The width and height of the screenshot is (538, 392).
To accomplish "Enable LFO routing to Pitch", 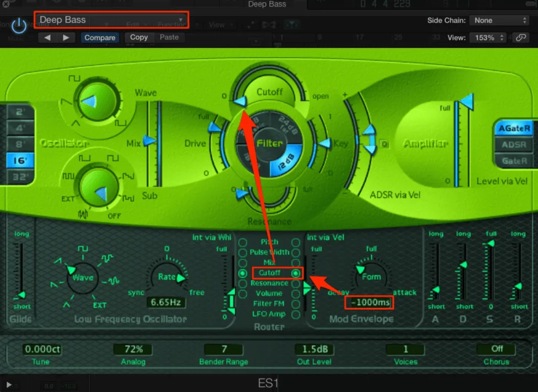I will [x=243, y=242].
